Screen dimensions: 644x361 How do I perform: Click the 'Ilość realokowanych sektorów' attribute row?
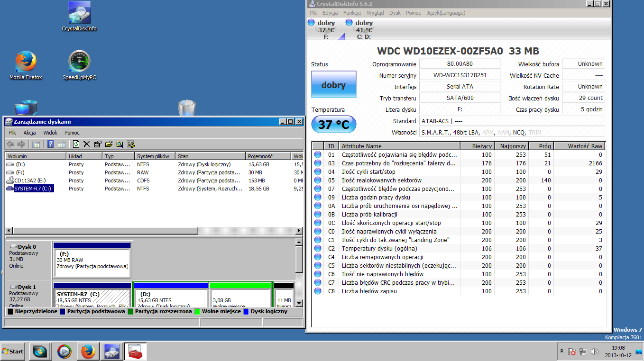(x=459, y=180)
